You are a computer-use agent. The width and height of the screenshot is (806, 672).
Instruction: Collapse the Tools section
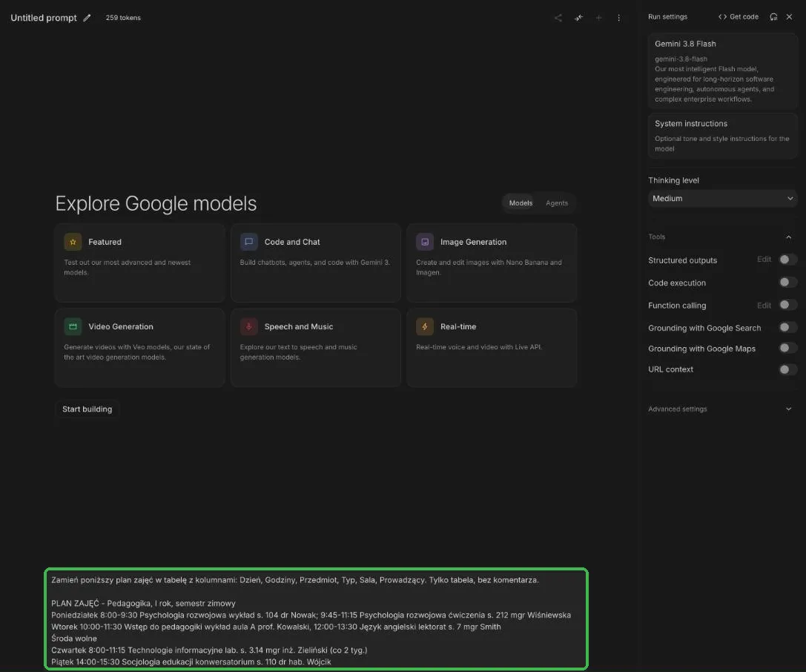coord(788,237)
